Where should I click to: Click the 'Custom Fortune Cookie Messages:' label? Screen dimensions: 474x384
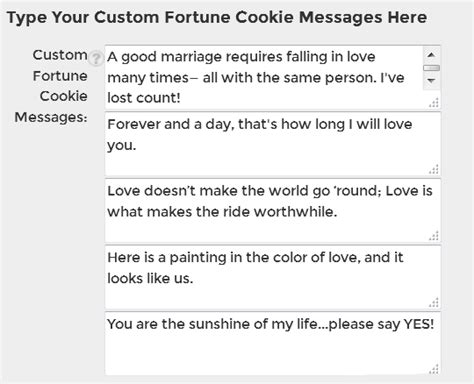[51, 86]
